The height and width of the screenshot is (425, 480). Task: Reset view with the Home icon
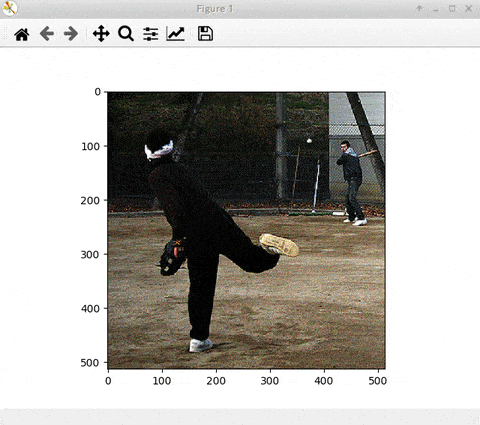tap(22, 34)
